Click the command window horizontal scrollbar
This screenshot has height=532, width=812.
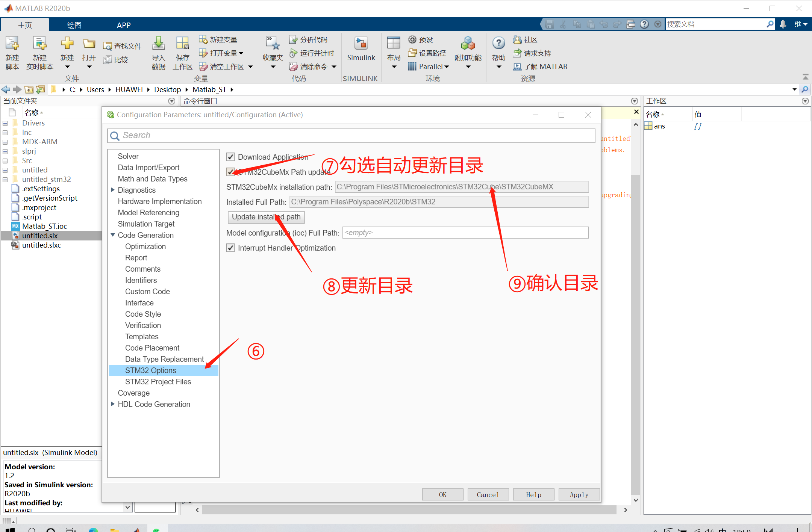[x=409, y=510]
